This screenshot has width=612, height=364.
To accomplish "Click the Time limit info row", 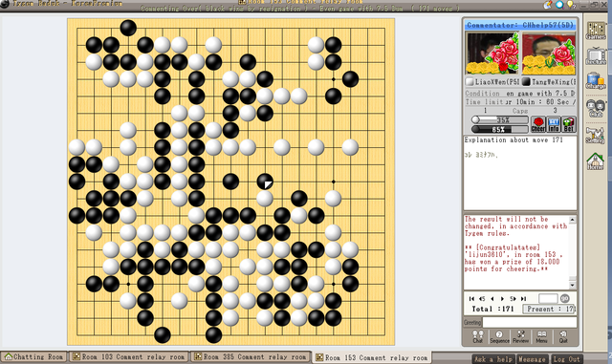I will (520, 102).
